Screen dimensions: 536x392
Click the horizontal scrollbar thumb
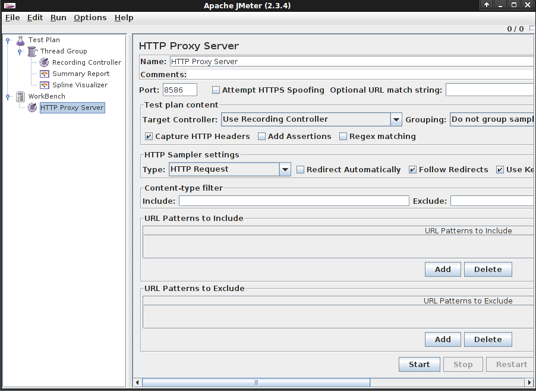[256, 382]
